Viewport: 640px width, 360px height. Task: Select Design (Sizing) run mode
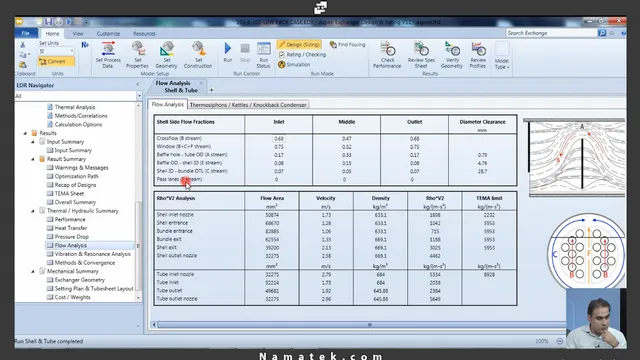pos(300,44)
